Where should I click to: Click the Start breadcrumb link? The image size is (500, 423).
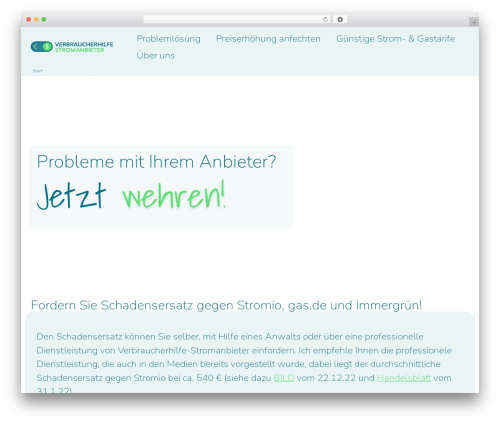[37, 71]
